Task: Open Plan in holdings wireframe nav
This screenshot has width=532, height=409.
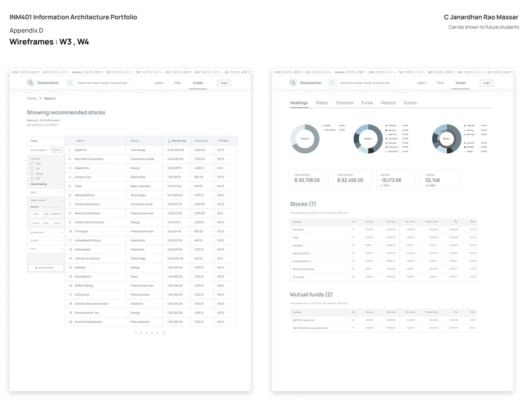Action: (x=440, y=83)
